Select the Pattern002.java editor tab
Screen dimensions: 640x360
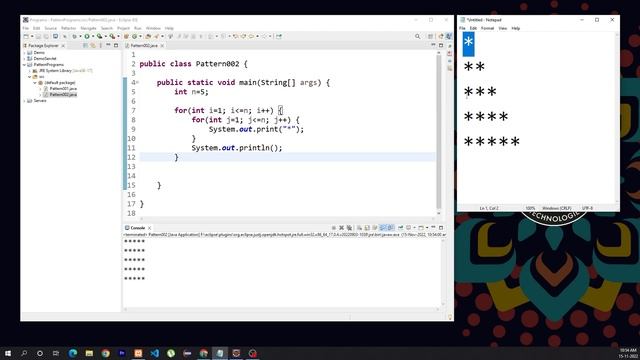(144, 46)
